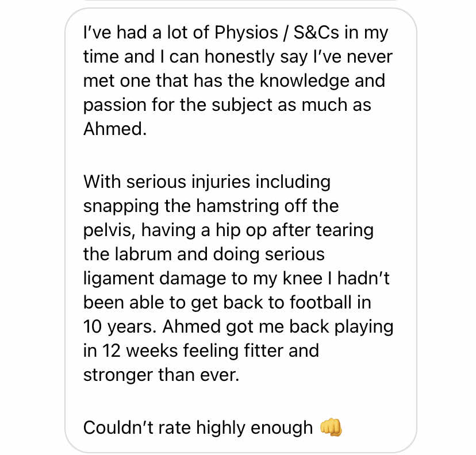Image resolution: width=476 pixels, height=455 pixels.
Task: Click the blank space between first two paragraphs
Action: click(237, 155)
